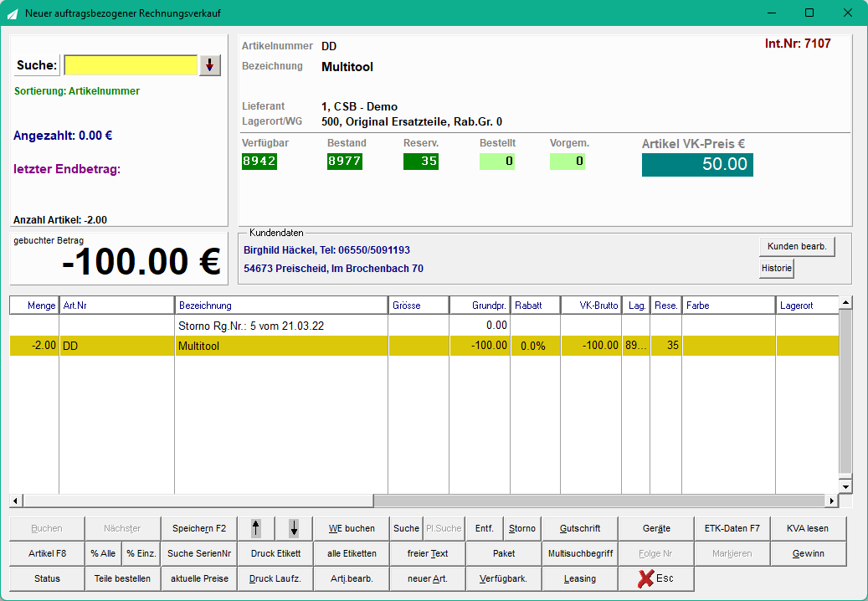Viewport: 868px width, 601px height.
Task: Move item up with the up-arrow button
Action: coord(256,528)
